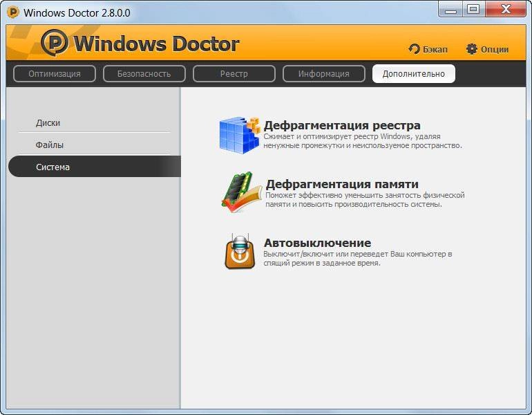Click the auto-shutdown power icon
The width and height of the screenshot is (532, 415).
point(240,251)
